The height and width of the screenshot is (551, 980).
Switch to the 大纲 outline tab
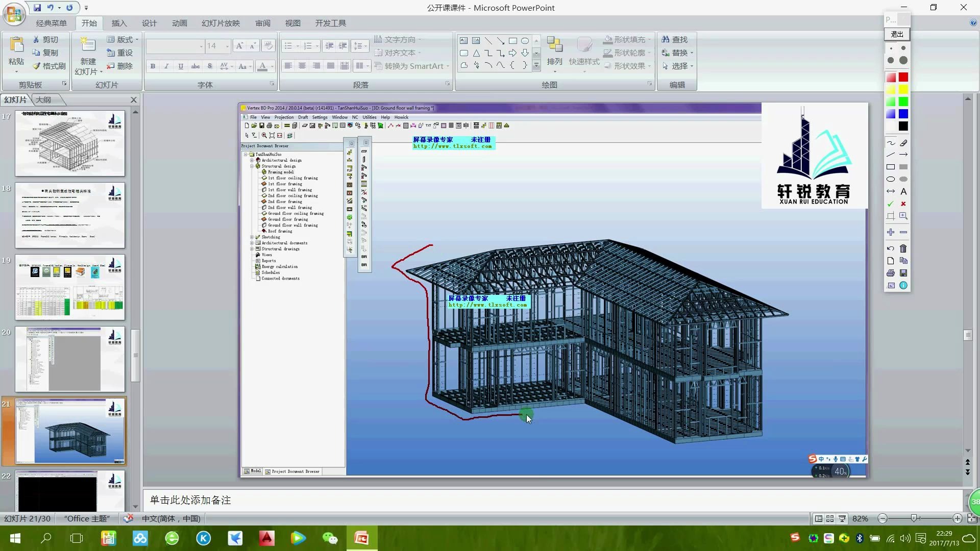coord(43,99)
